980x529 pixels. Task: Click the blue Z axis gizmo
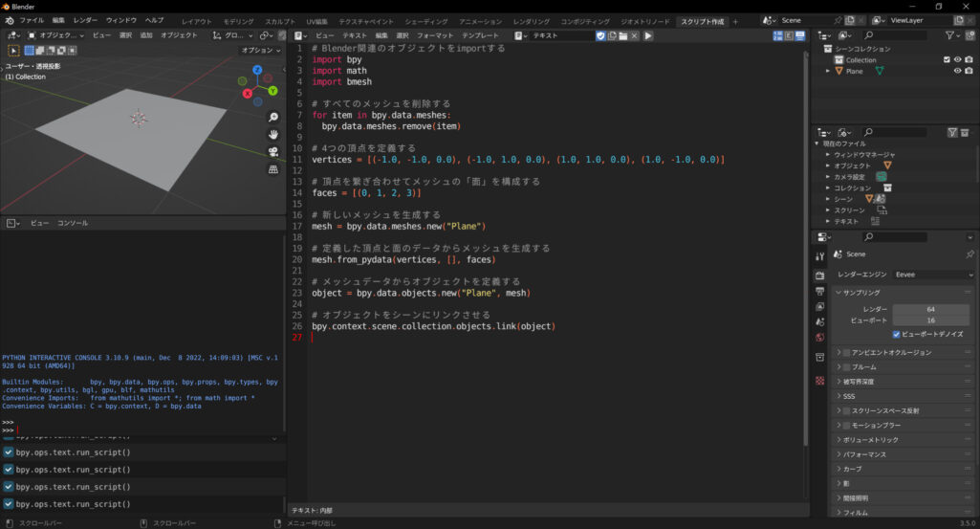[x=257, y=70]
